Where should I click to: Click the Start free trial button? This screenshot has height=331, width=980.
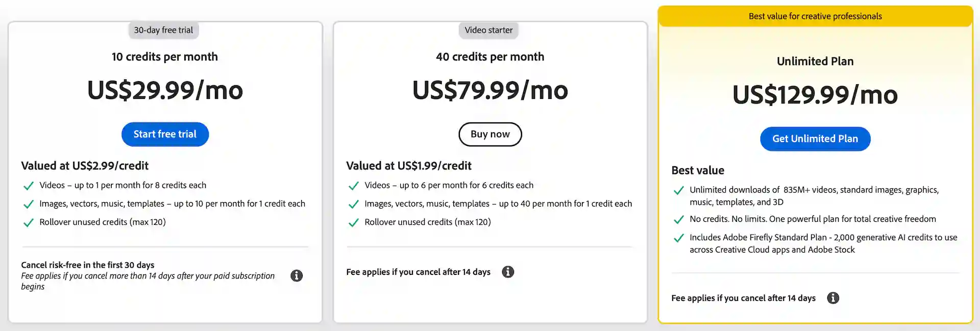click(x=165, y=134)
